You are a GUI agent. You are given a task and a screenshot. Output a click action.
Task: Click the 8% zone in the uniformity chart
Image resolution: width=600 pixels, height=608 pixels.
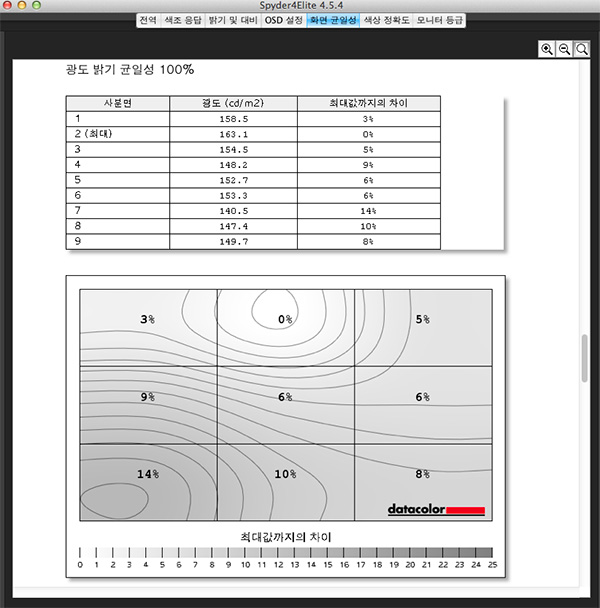point(423,473)
